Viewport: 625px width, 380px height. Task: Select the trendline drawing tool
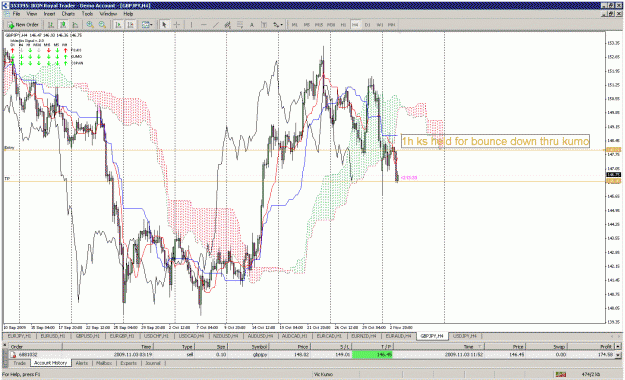click(216, 25)
